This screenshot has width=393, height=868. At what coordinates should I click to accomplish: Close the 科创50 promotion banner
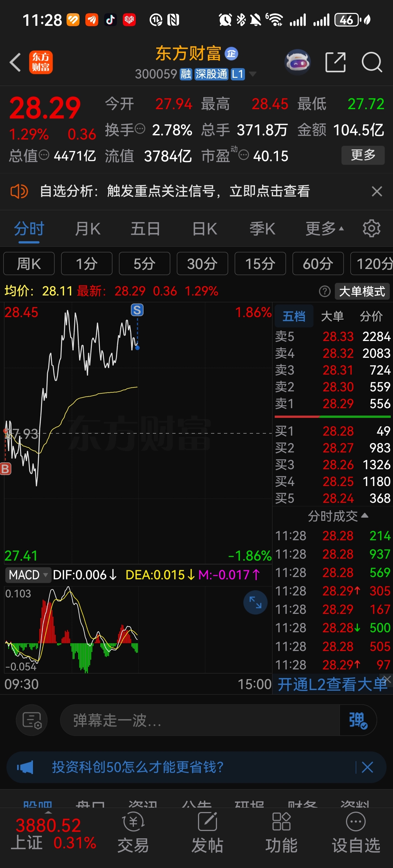click(x=367, y=767)
